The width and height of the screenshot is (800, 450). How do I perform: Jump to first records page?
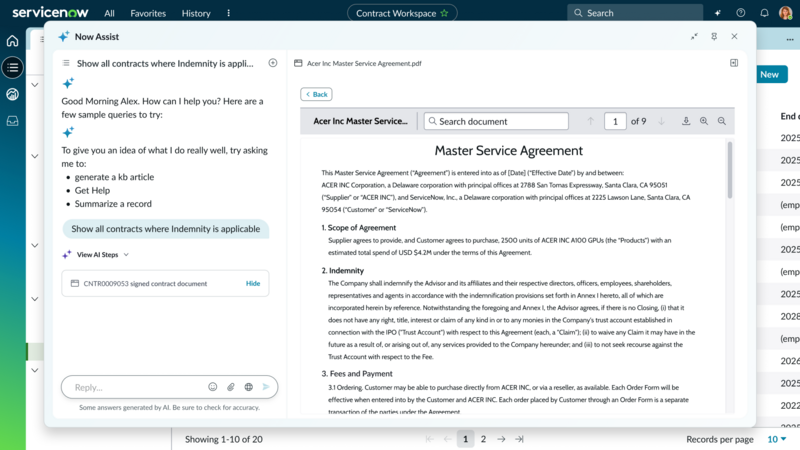[430, 439]
